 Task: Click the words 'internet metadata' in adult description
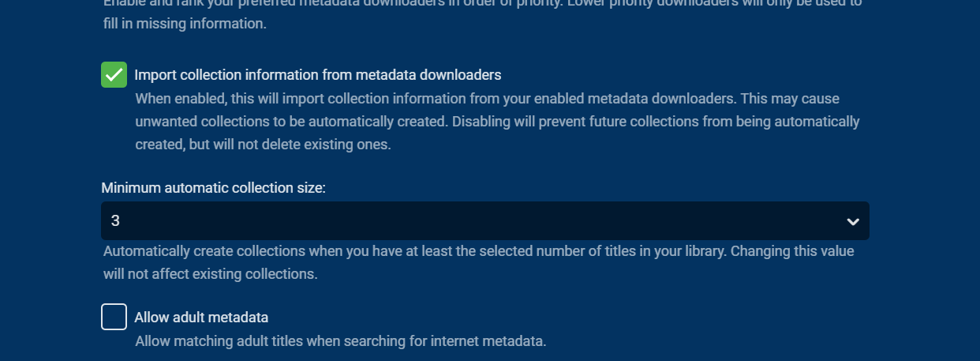[492, 341]
